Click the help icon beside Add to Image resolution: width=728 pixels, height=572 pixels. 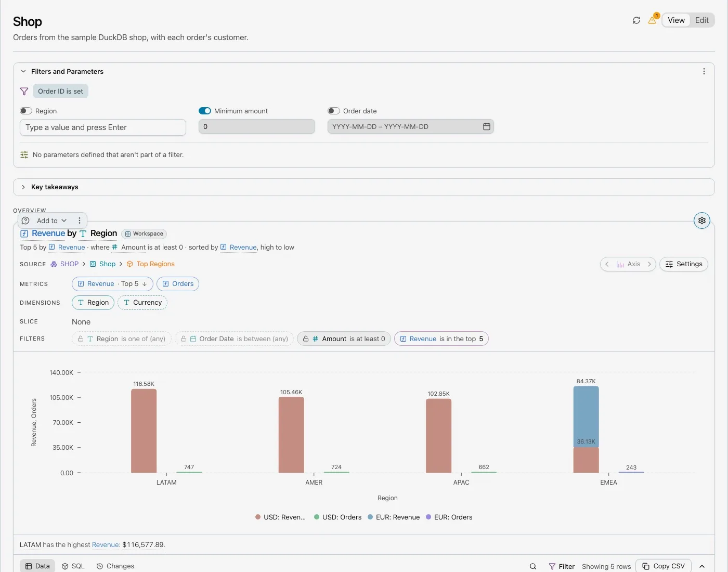click(x=25, y=220)
